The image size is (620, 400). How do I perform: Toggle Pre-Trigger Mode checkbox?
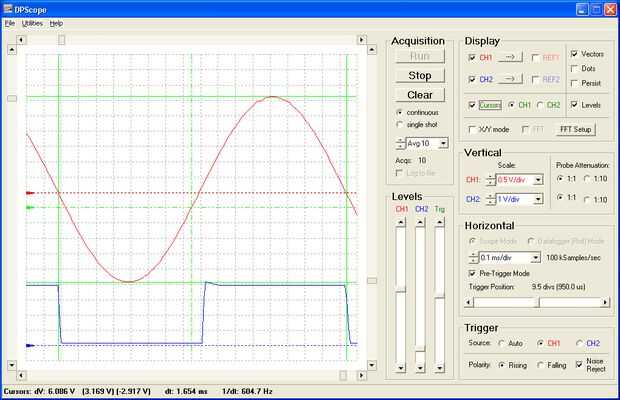click(x=472, y=273)
